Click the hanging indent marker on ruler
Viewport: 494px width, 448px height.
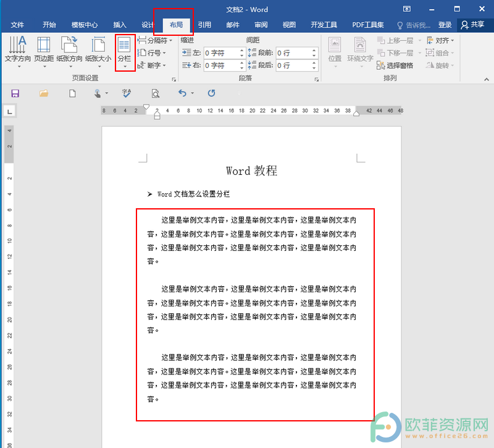[157, 114]
